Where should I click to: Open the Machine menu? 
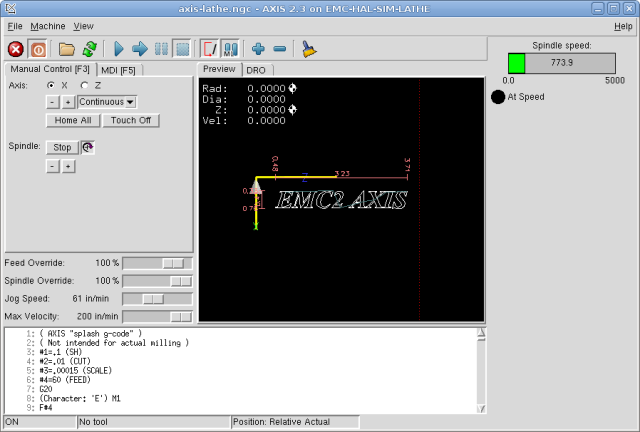[x=47, y=25]
